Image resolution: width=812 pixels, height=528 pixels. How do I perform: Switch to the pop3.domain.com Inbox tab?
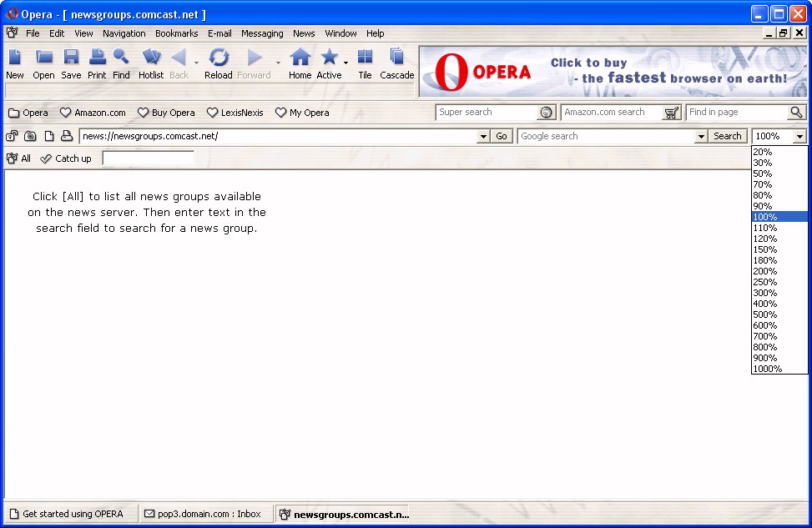pyautogui.click(x=203, y=514)
